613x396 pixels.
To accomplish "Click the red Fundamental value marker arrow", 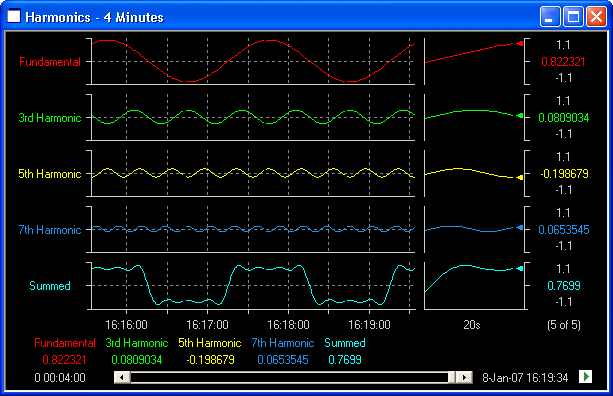I will click(520, 43).
